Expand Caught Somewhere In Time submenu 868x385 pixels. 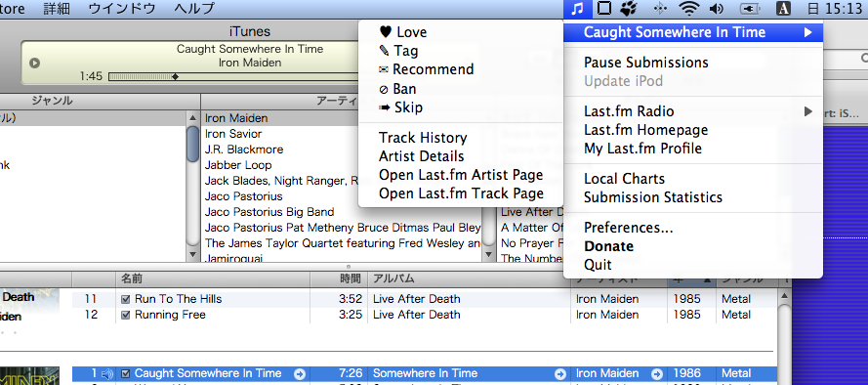(693, 32)
